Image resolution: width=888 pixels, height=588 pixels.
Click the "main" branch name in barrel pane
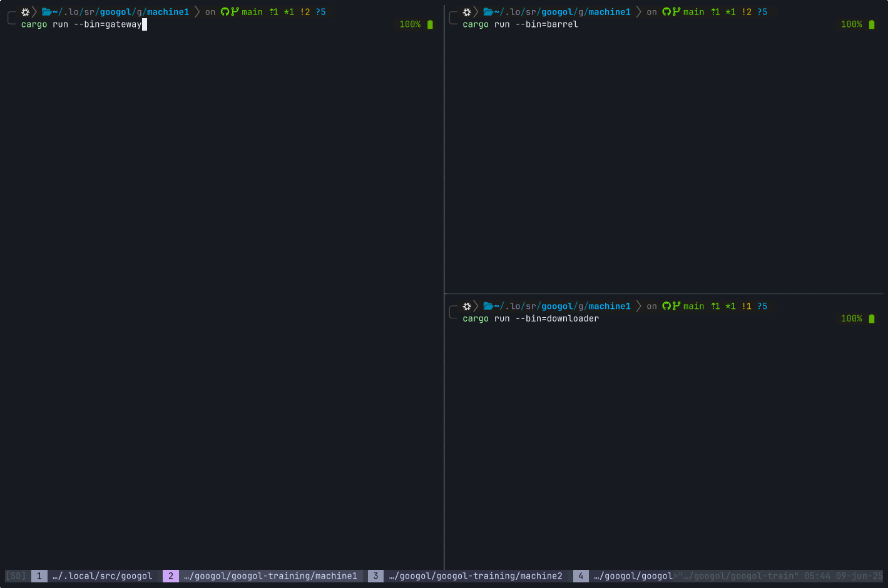tap(693, 12)
